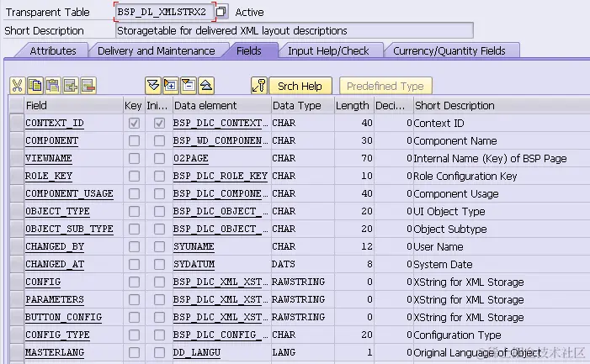
Task: Check Initial checkbox for BUTTON_CONFIG
Action: point(159,318)
